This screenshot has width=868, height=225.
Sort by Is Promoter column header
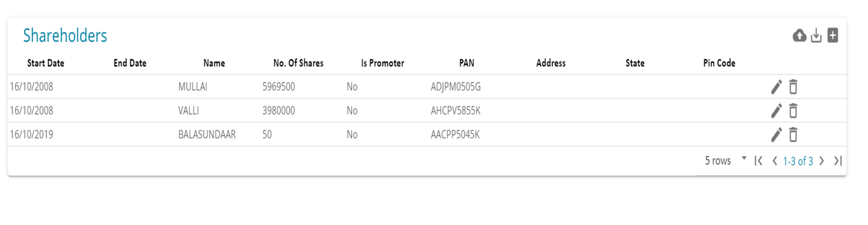coord(382,63)
